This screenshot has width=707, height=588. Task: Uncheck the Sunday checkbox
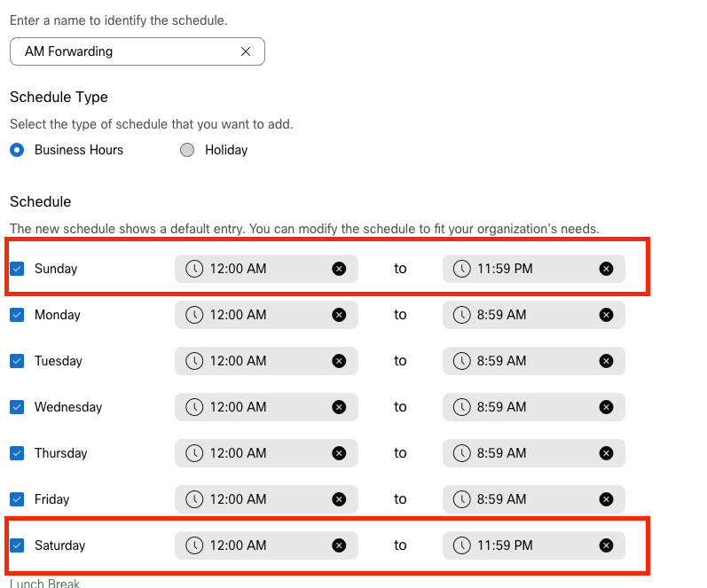[x=17, y=269]
